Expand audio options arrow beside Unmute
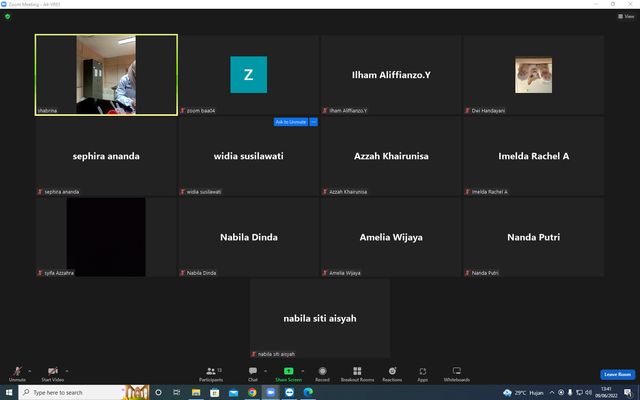The image size is (640, 400). click(x=29, y=371)
